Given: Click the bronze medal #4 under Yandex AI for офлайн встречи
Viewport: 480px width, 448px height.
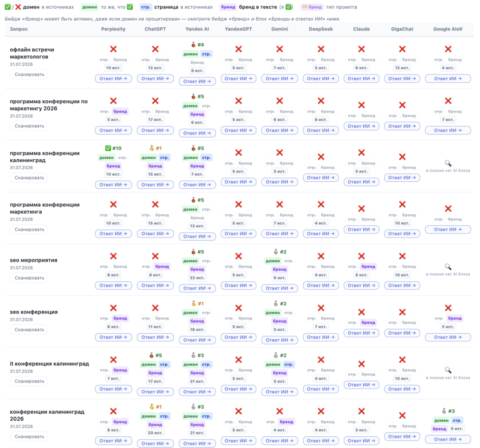Looking at the screenshot, I should coord(197,45).
